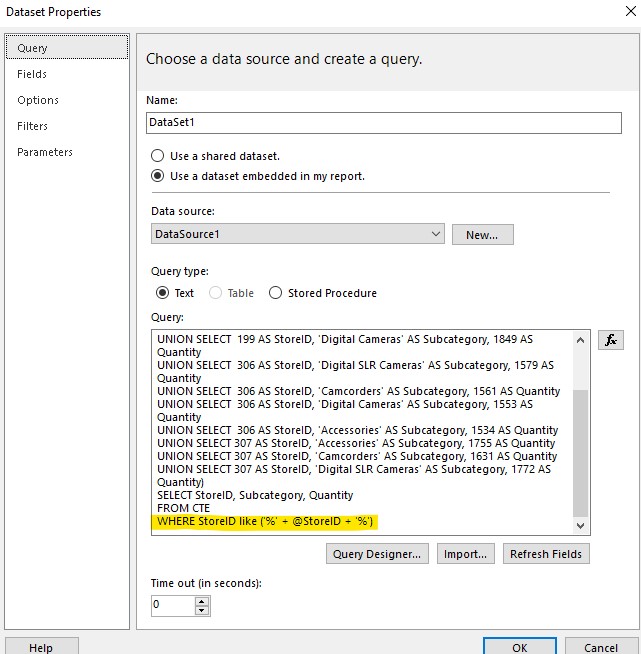Screen dimensions: 641x654
Task: Click the 307 'Digital SLR Cameras' 1772 line
Action: pos(354,475)
